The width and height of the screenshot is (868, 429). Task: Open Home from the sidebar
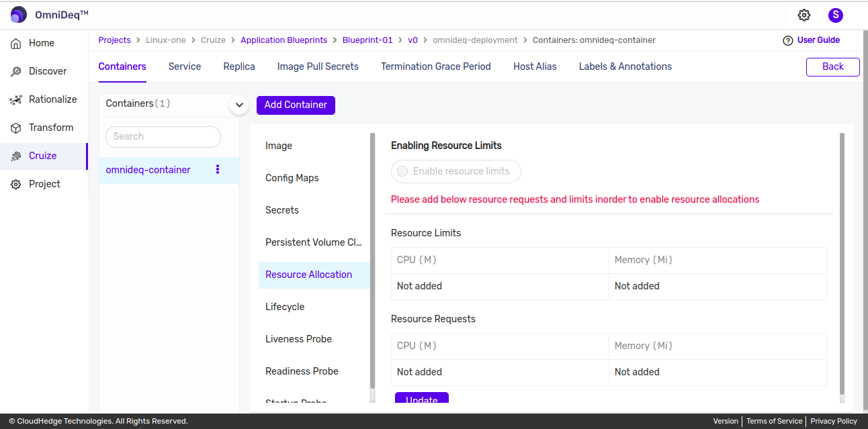(x=41, y=43)
